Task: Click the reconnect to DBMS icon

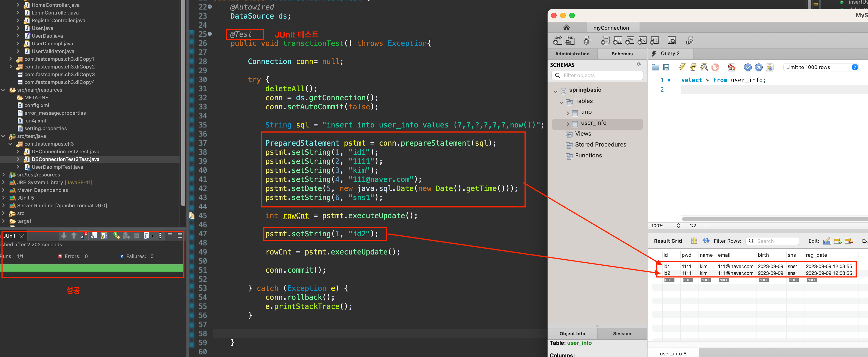Action: (689, 40)
